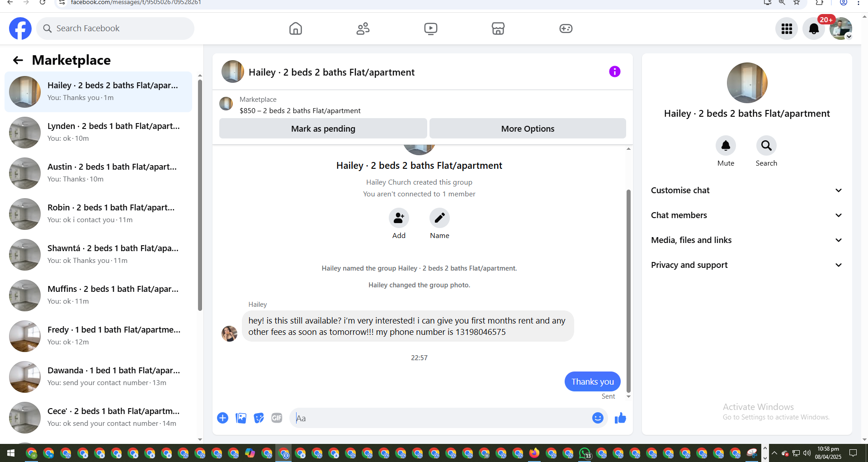Screen dimensions: 868x462
Task: Click the browser address bar URL
Action: [x=136, y=2]
